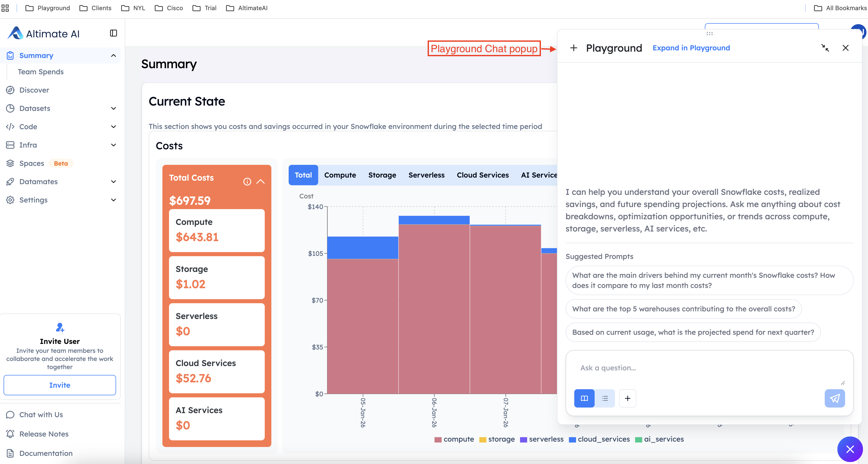
Task: Minimize the Playground chat popup
Action: click(825, 48)
